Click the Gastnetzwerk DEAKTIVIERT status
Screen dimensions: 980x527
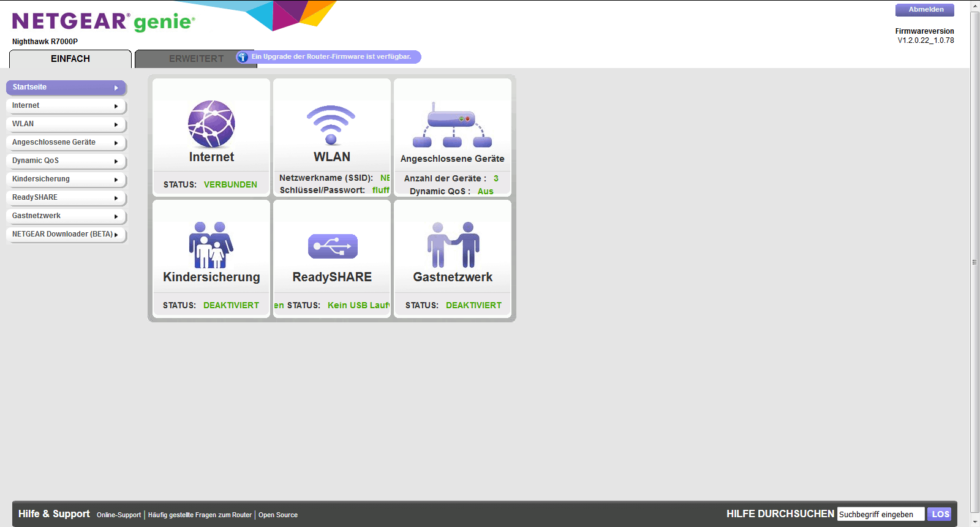473,305
